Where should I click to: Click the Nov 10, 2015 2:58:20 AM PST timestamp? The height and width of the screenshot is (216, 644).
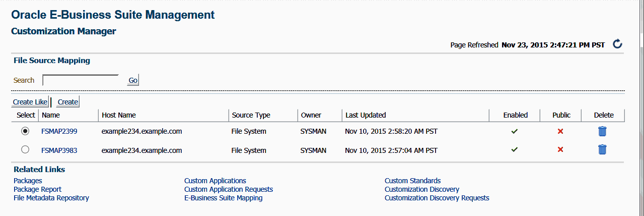pyautogui.click(x=391, y=131)
